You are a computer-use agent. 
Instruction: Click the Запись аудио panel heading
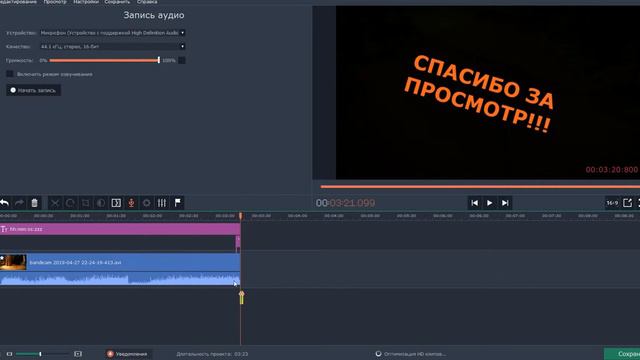154,16
